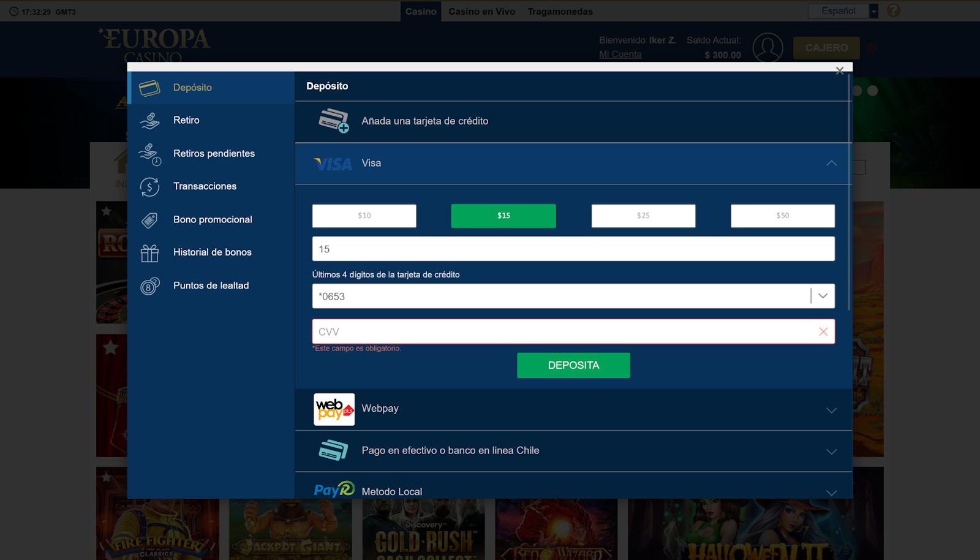The width and height of the screenshot is (980, 560).
Task: Choose the $25 deposit amount
Action: (x=643, y=216)
